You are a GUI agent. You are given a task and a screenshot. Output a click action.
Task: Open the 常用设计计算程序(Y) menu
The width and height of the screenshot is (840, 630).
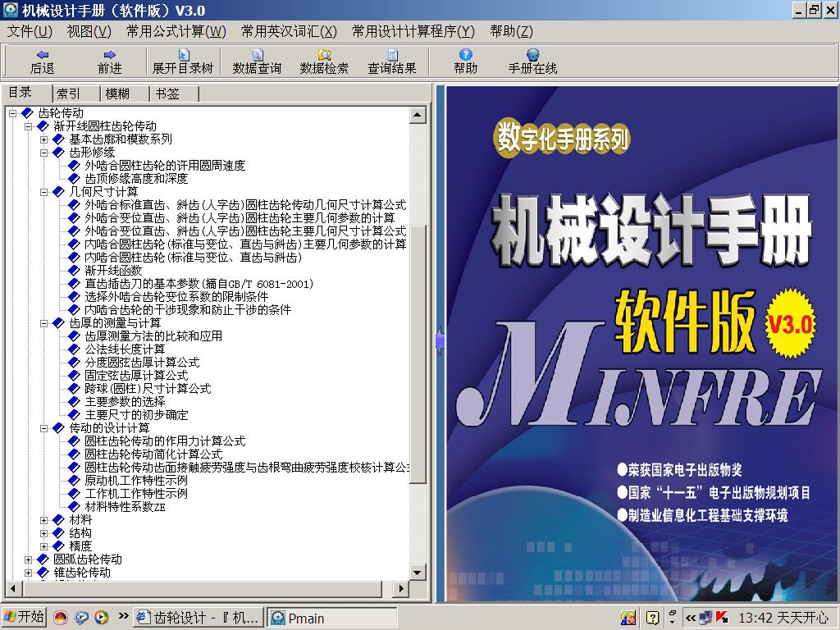[413, 32]
